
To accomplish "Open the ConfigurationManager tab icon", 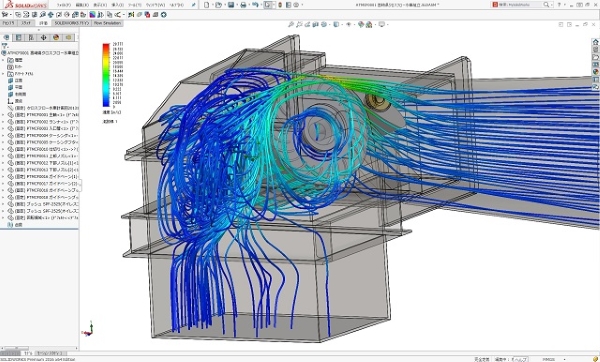I will 31,38.
